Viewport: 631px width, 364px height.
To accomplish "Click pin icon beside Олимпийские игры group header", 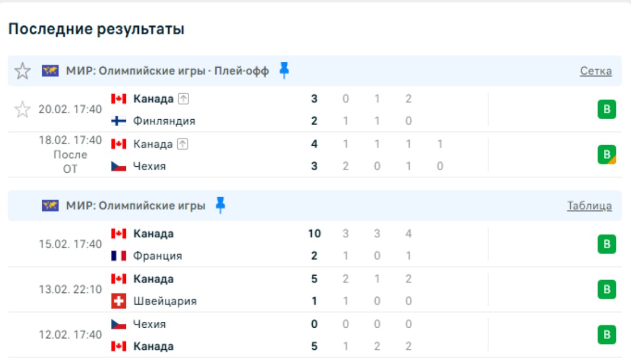I will coord(220,205).
